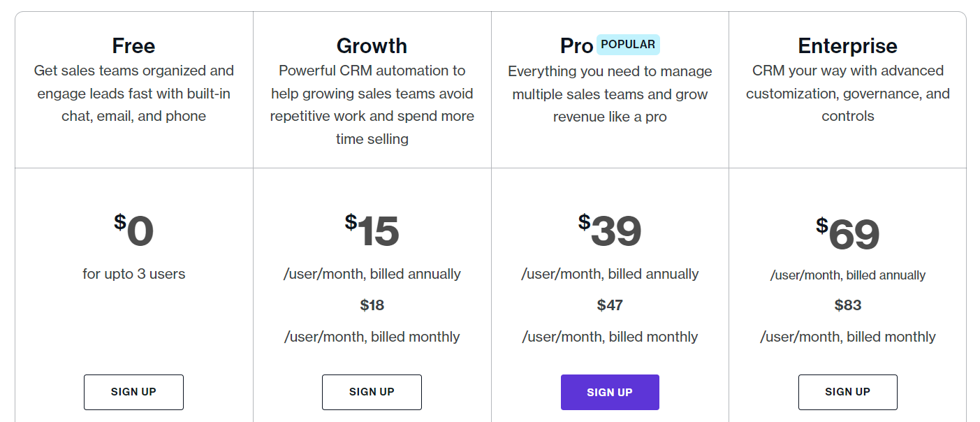Click the $47 monthly billing price
This screenshot has width=980, height=422.
pos(610,305)
